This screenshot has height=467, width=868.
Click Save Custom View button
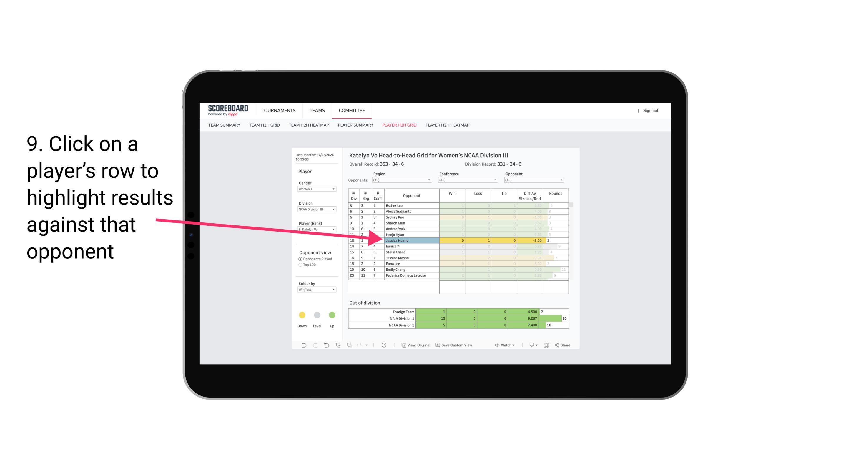coord(462,346)
